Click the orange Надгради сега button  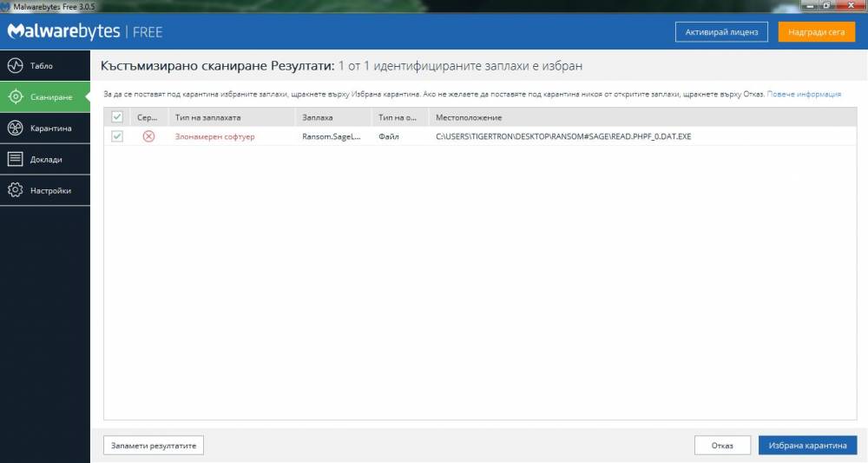[x=817, y=32]
